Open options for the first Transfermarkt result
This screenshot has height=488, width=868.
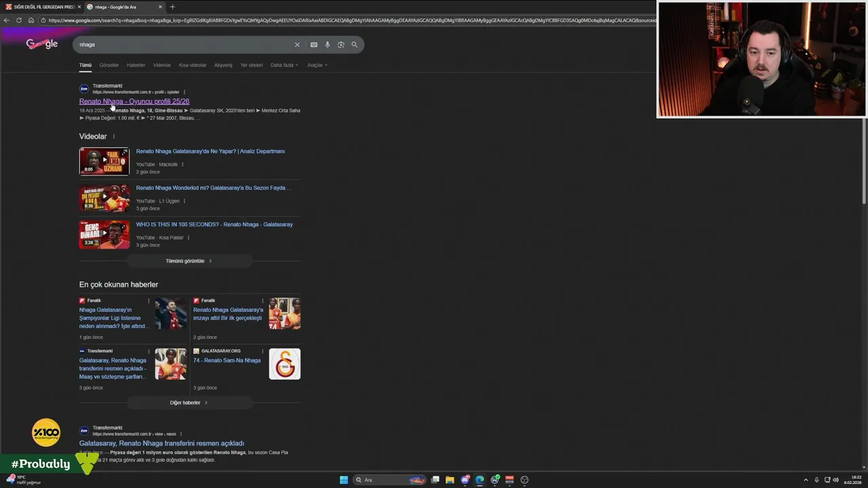(x=184, y=92)
